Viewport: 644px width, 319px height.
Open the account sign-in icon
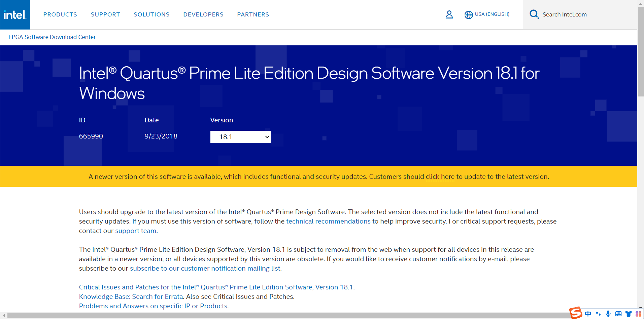(x=449, y=14)
